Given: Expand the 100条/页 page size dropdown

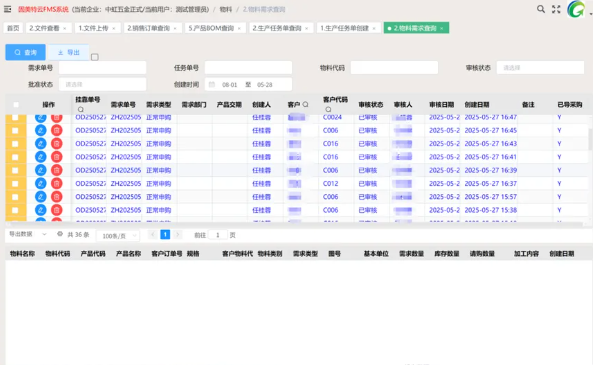Looking at the screenshot, I should [118, 236].
